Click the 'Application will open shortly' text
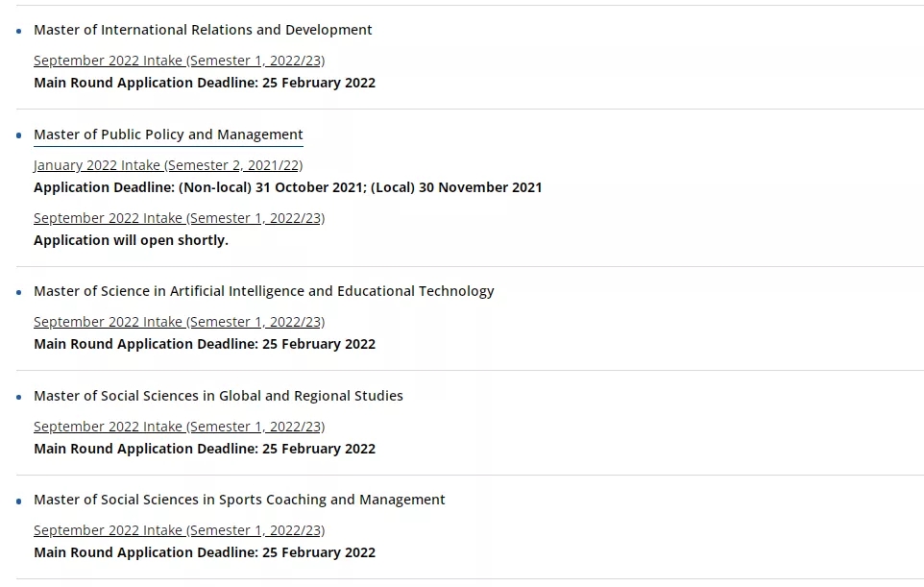The image size is (924, 587). coord(131,240)
